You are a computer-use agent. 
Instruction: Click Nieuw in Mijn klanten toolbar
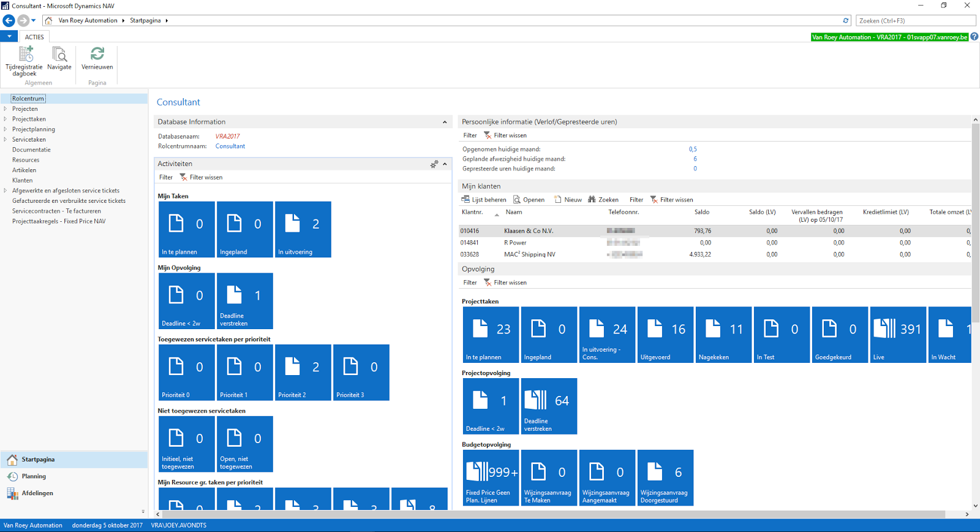pyautogui.click(x=568, y=200)
